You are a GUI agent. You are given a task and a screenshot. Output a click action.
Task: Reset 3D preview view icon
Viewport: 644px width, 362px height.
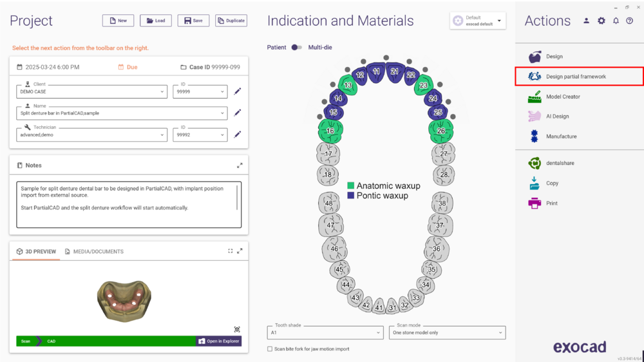(x=237, y=329)
